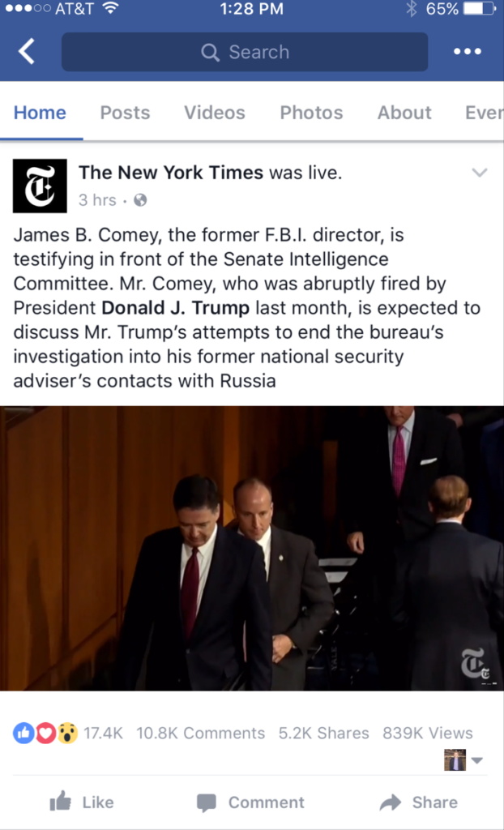Tap the back arrow icon
504x830 pixels.
tap(26, 52)
